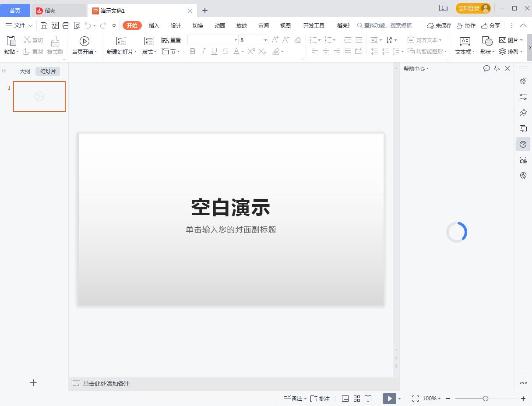Adjust the zoom slider at bottom right
This screenshot has height=406, width=532.
[x=485, y=399]
